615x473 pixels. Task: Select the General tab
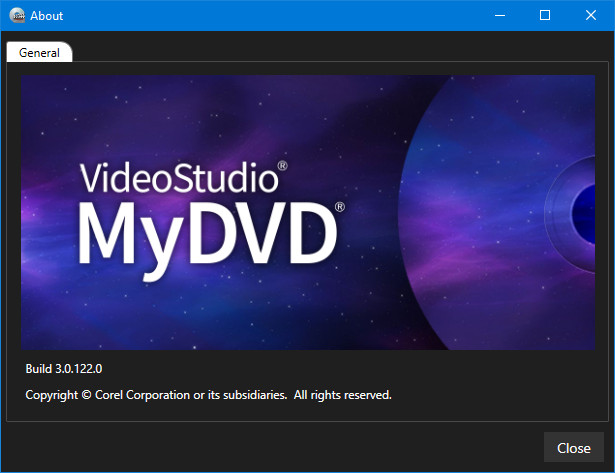39,52
